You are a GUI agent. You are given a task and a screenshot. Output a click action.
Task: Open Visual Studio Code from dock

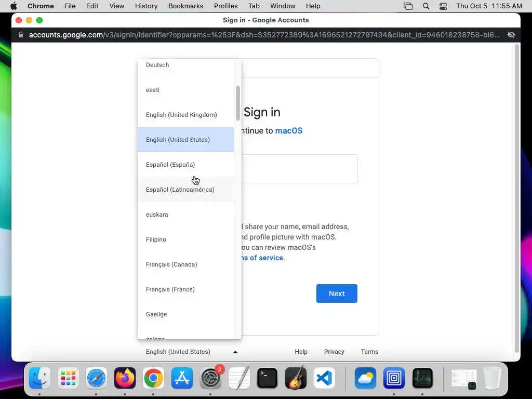point(324,378)
